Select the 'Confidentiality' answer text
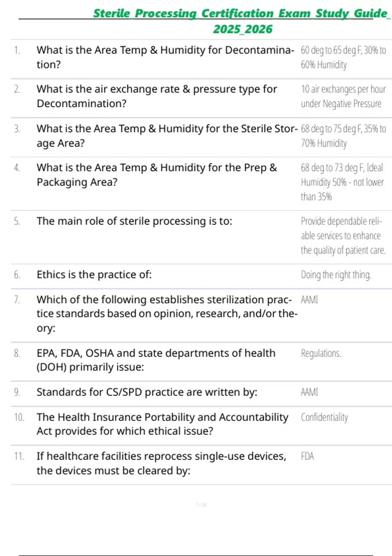Screen dimensions: 392x556 [324, 417]
